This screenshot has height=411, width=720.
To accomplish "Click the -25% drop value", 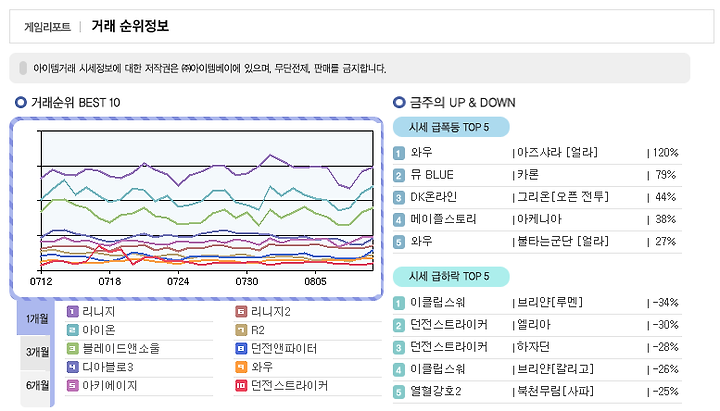I will coord(665,391).
